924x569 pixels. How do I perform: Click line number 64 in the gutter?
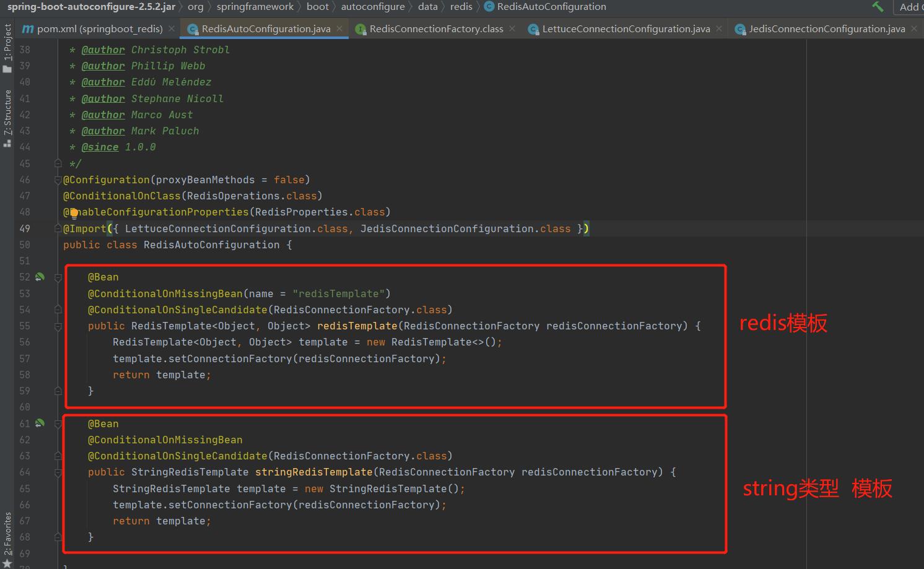(24, 472)
